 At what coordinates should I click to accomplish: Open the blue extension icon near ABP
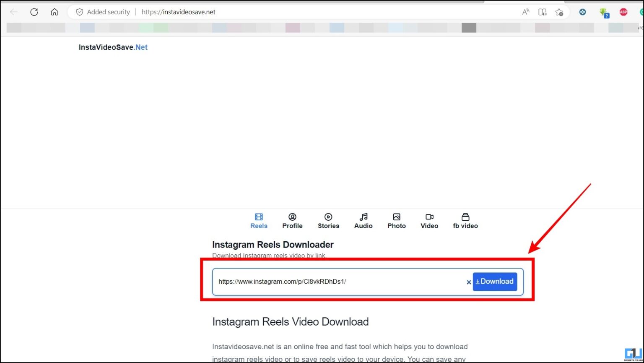(x=583, y=12)
